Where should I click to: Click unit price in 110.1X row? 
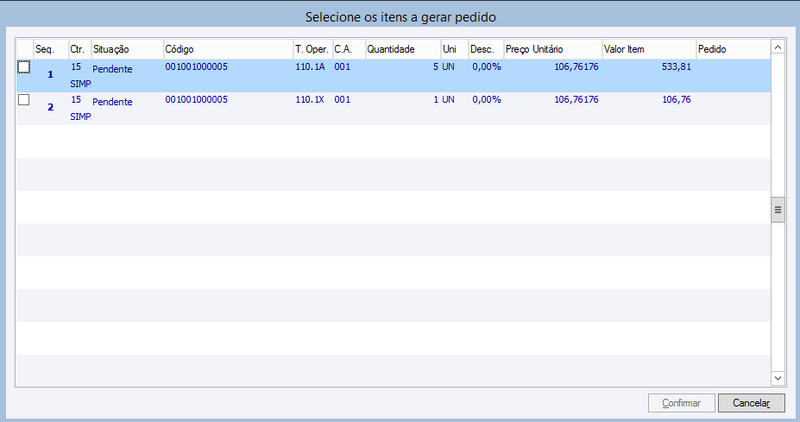tap(577, 100)
